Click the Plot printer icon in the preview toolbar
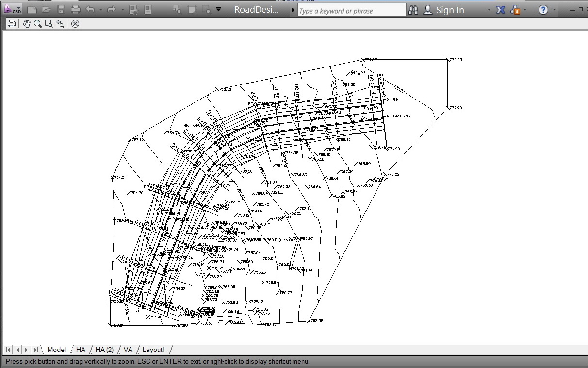Viewport: 588px width, 368px height. click(x=12, y=23)
